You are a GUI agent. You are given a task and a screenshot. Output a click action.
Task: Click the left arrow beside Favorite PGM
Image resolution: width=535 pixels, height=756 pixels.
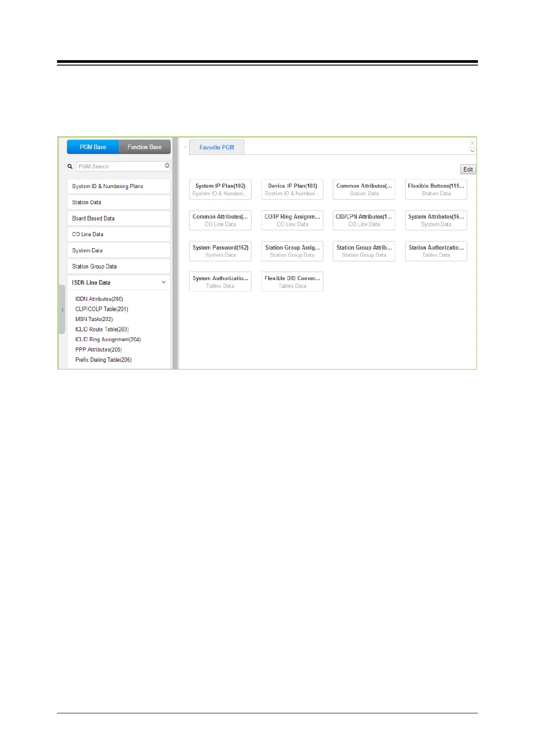tap(186, 147)
